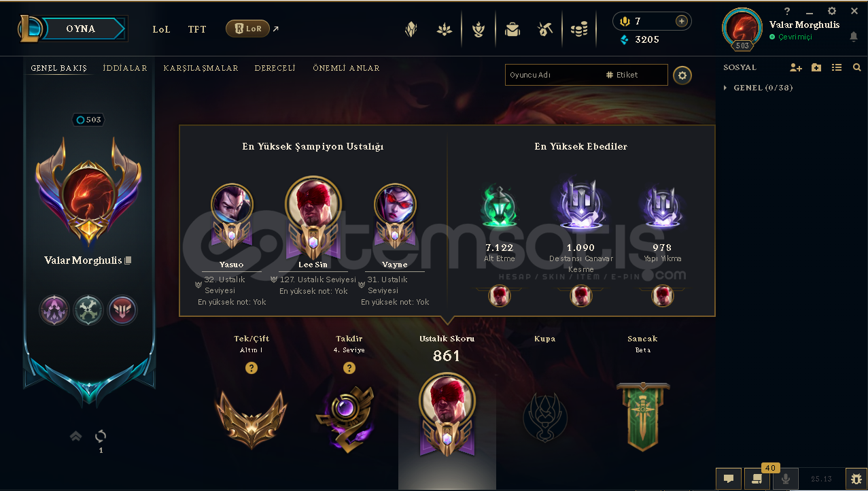Viewport: 868px width, 491px height.
Task: Expand the profile banner chevron arrows
Action: tap(76, 436)
